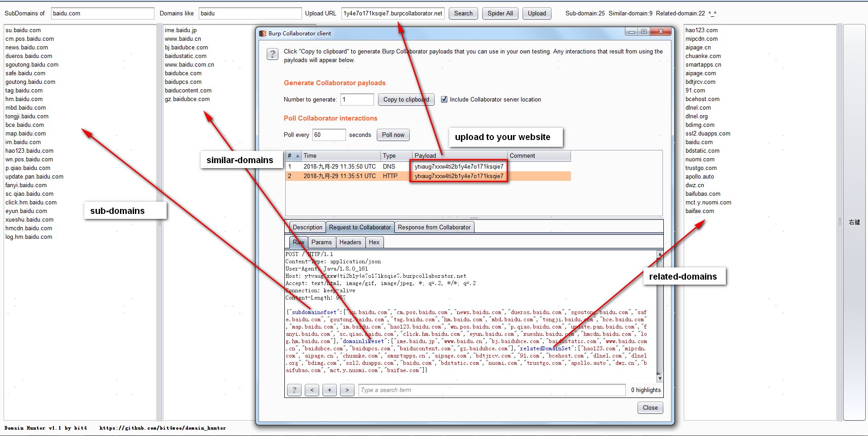Select gz.baidubce.com in similar-domains list

click(x=187, y=99)
